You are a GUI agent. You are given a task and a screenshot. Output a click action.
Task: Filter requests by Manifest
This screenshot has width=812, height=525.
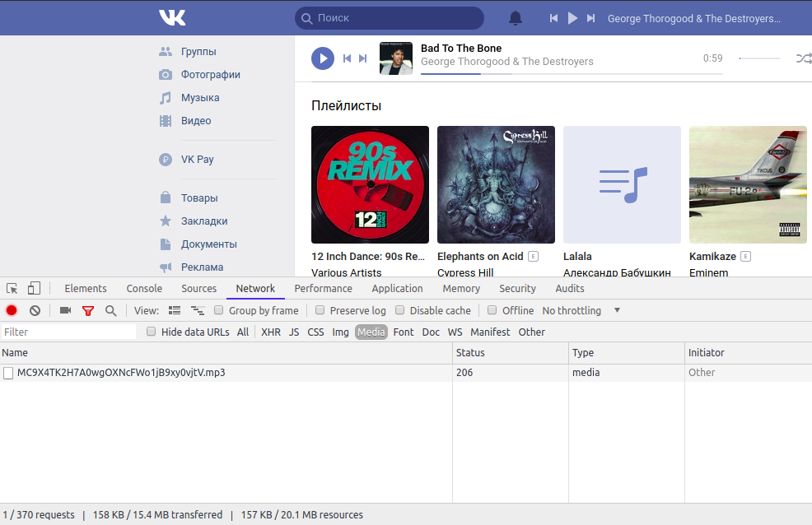tap(490, 332)
